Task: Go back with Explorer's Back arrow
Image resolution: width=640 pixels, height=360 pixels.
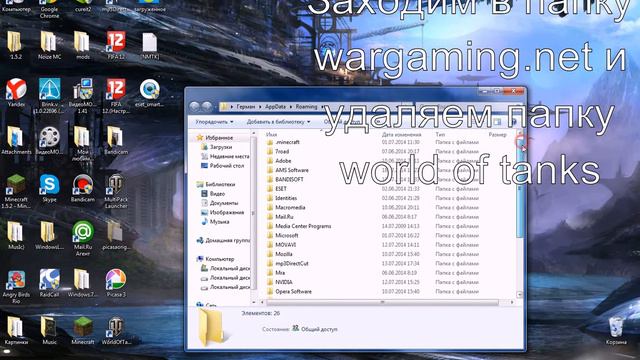Action: pos(195,107)
